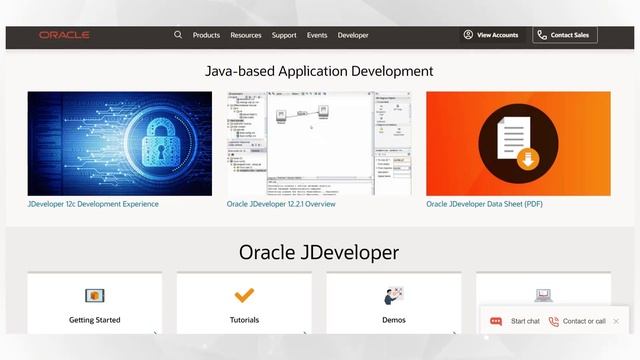The height and width of the screenshot is (360, 640).
Task: Click the View Accounts button
Action: [491, 35]
